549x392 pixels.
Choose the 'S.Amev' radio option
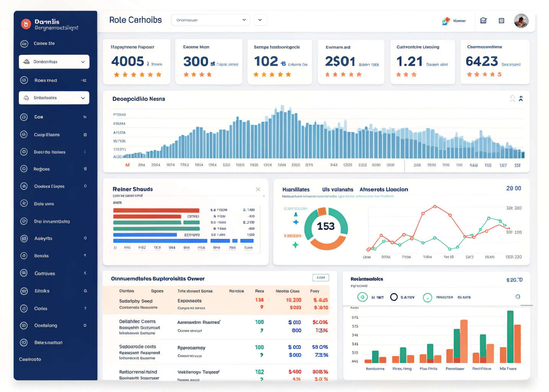click(x=394, y=297)
